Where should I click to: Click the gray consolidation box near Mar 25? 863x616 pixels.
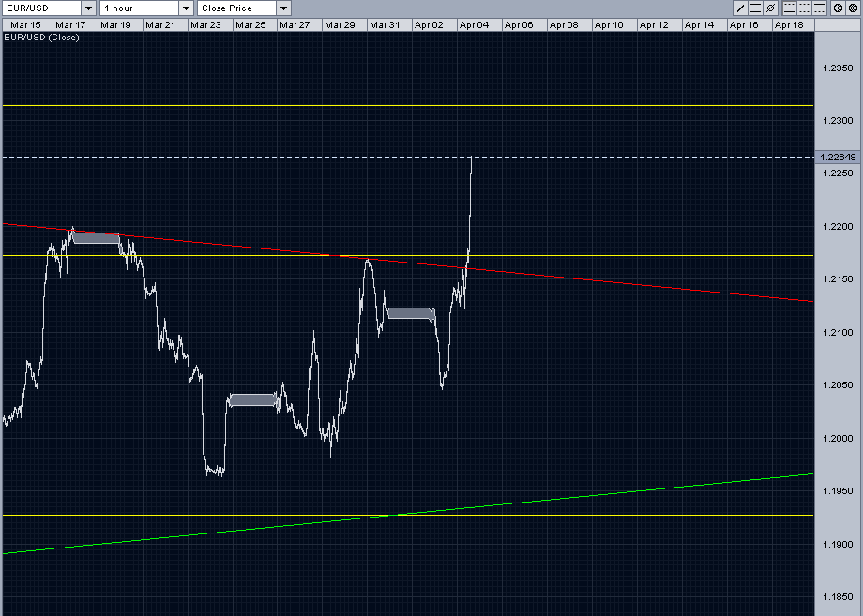[x=251, y=399]
